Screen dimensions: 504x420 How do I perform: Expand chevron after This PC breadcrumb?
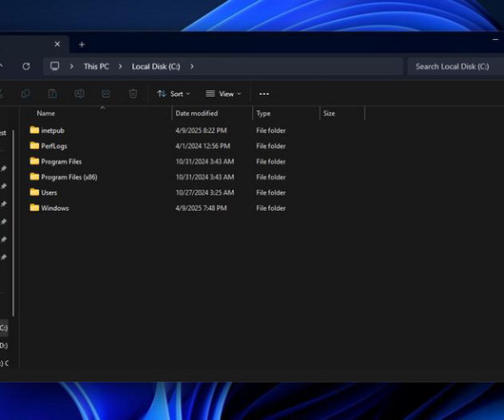[120, 67]
